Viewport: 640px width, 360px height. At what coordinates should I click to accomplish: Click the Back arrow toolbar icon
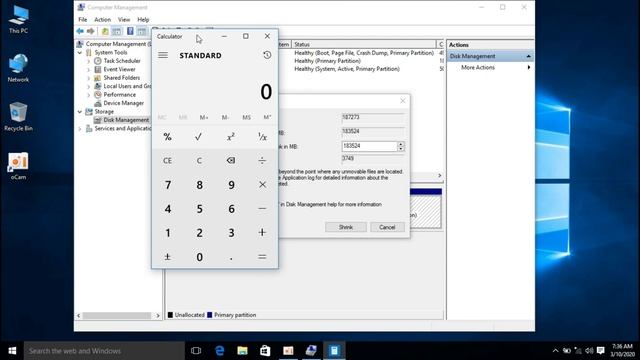click(80, 31)
